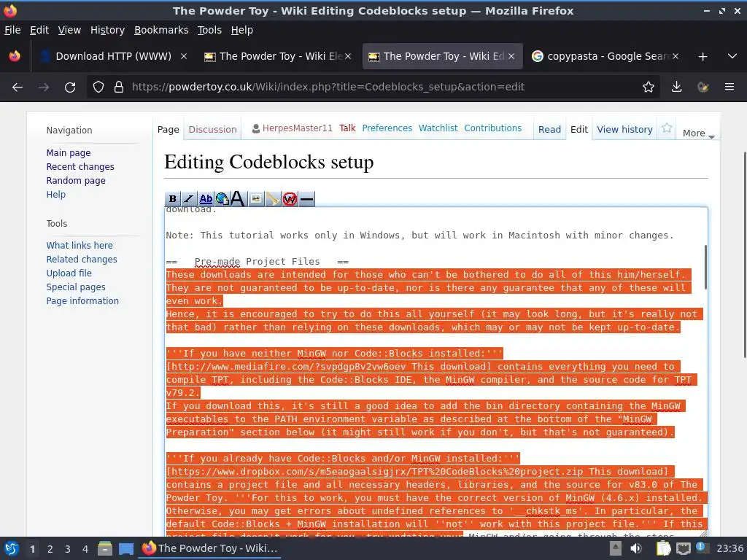747x560 pixels.
Task: Go back to previous page
Action: tap(18, 87)
